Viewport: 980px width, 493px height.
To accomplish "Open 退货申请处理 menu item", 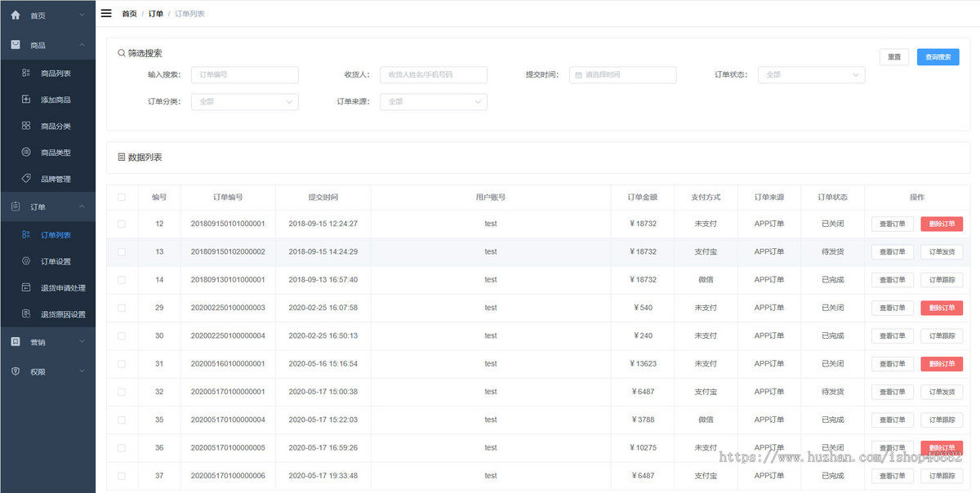I will pyautogui.click(x=47, y=287).
